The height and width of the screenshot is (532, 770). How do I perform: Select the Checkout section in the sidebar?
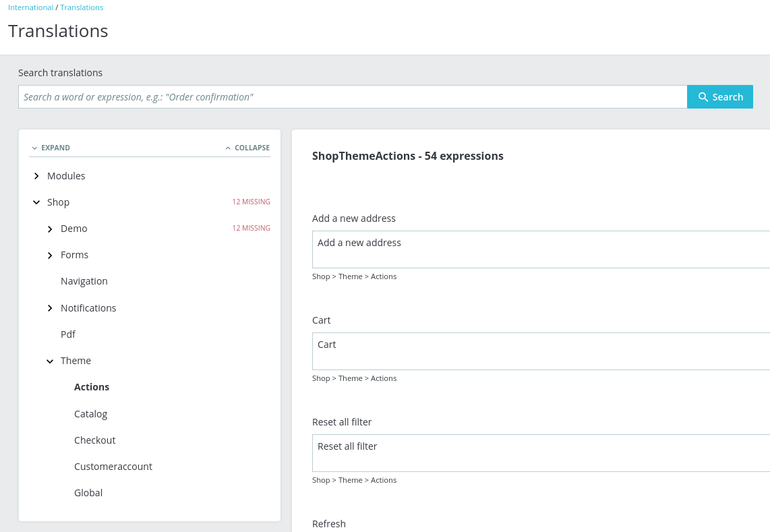pyautogui.click(x=94, y=440)
